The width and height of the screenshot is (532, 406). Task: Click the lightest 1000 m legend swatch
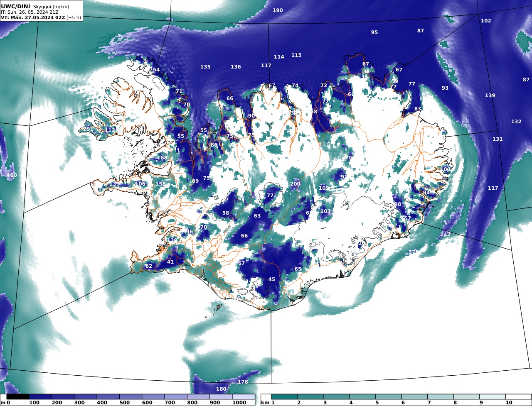click(x=243, y=397)
